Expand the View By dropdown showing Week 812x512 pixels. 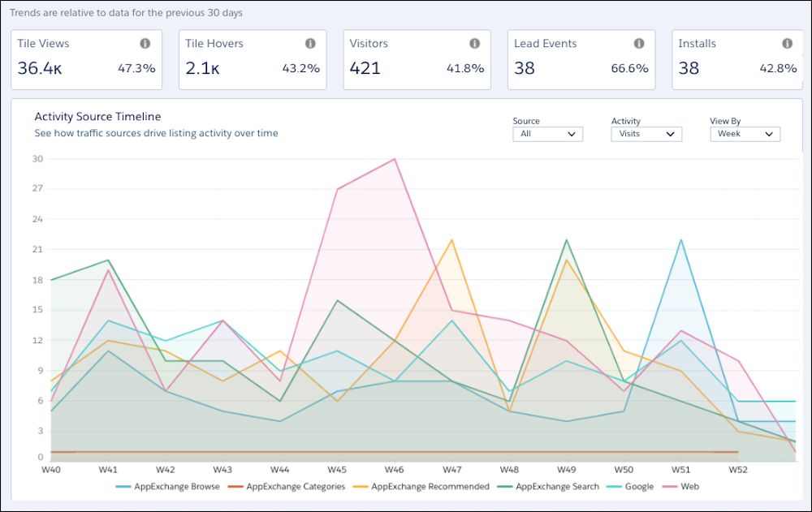coord(745,134)
